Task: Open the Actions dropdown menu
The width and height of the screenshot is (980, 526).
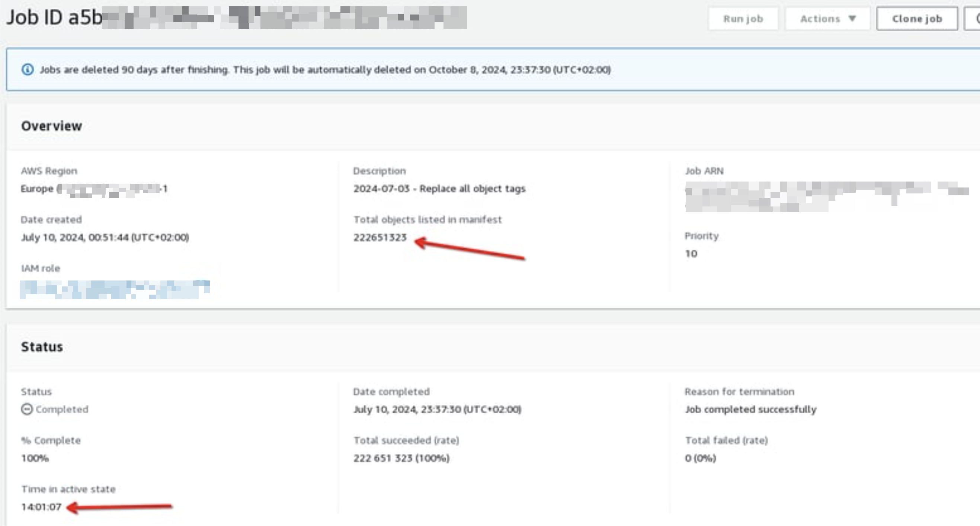Action: [827, 19]
